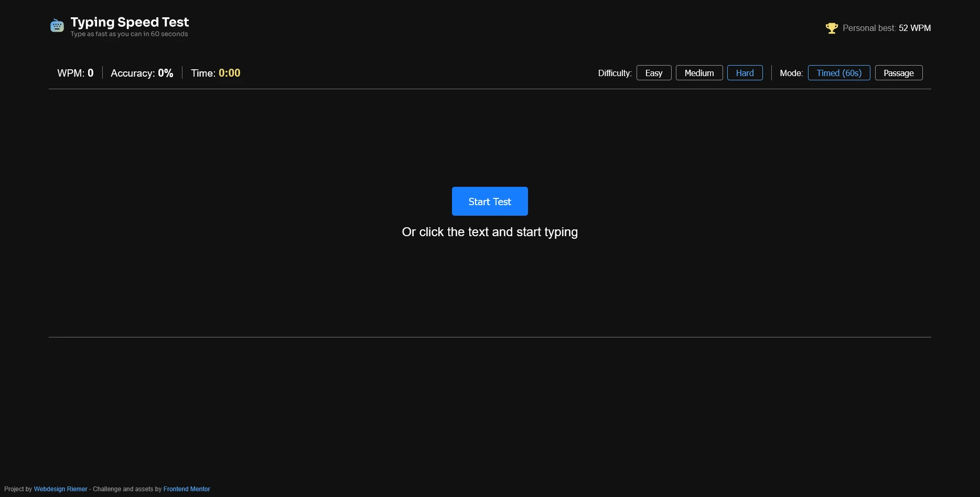This screenshot has height=497, width=980.
Task: Click the Difficulty label
Action: (x=614, y=73)
